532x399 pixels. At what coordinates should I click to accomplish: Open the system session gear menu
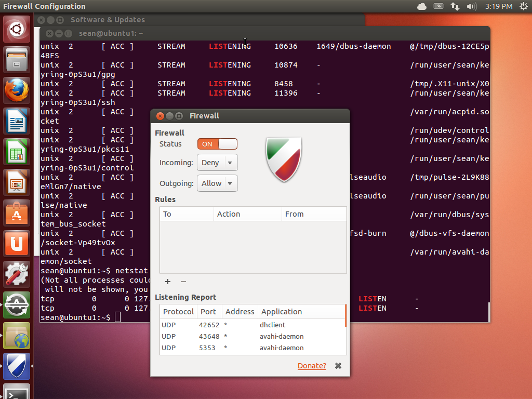pos(524,6)
